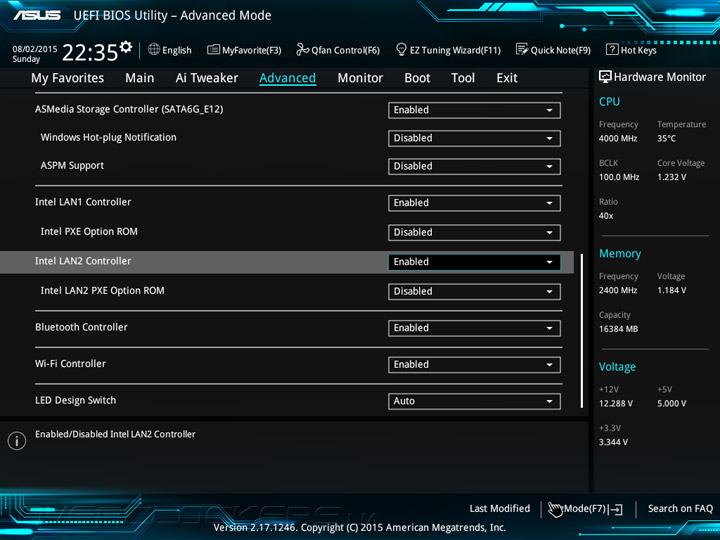Click the 22:35 clock time
Image resolution: width=720 pixels, height=540 pixels.
point(90,52)
